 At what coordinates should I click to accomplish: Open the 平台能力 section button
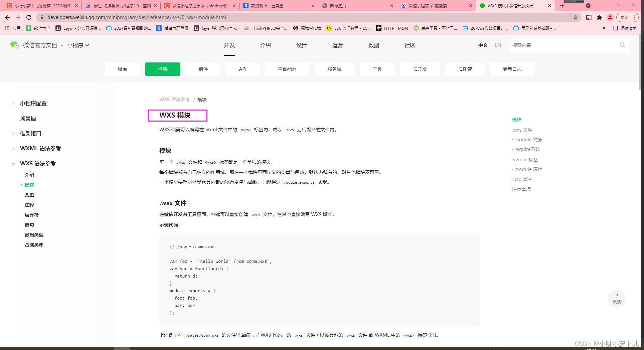pyautogui.click(x=287, y=69)
